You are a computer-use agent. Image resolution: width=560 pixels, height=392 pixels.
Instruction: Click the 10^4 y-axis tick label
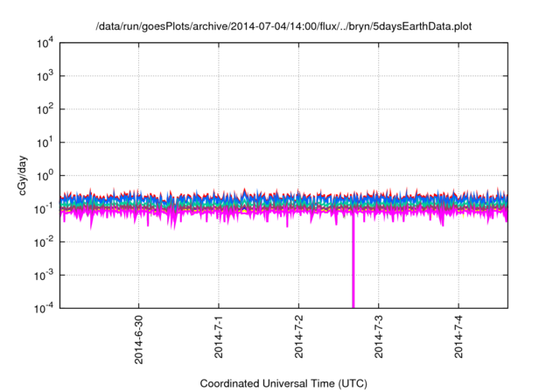45,44
